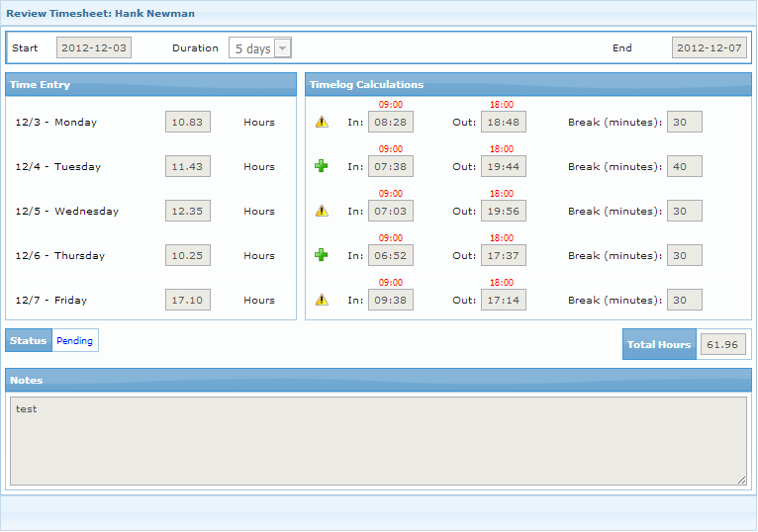Click Tuesday's break minutes field 40
Viewport: 758px width, 532px height.
[684, 166]
